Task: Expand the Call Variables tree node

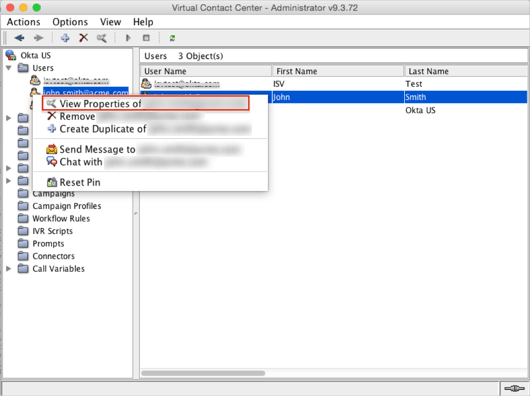Action: pyautogui.click(x=9, y=269)
